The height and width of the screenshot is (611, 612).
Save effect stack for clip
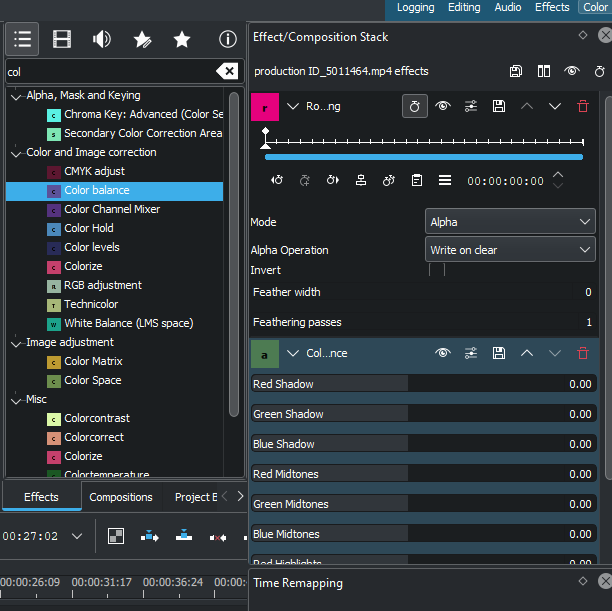516,71
